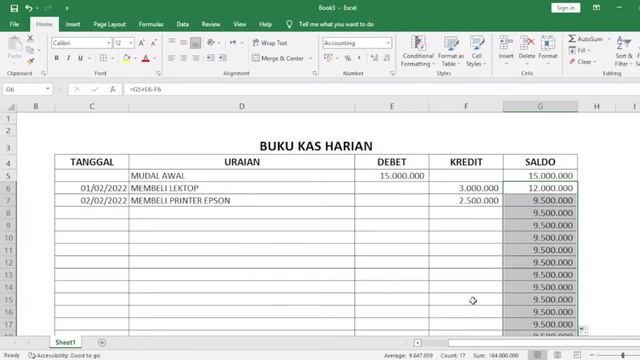Click the Decrease Indent icon
Image resolution: width=640 pixels, height=360 pixels.
coord(210,58)
